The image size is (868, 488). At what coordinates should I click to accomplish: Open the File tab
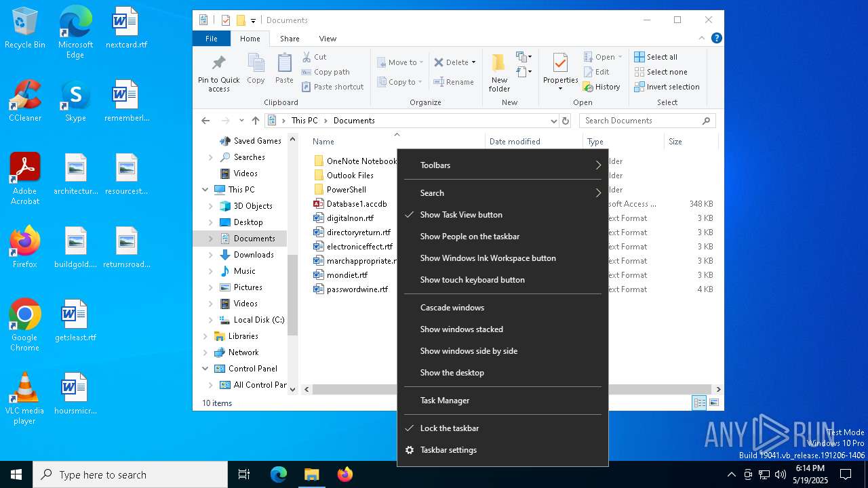(212, 39)
